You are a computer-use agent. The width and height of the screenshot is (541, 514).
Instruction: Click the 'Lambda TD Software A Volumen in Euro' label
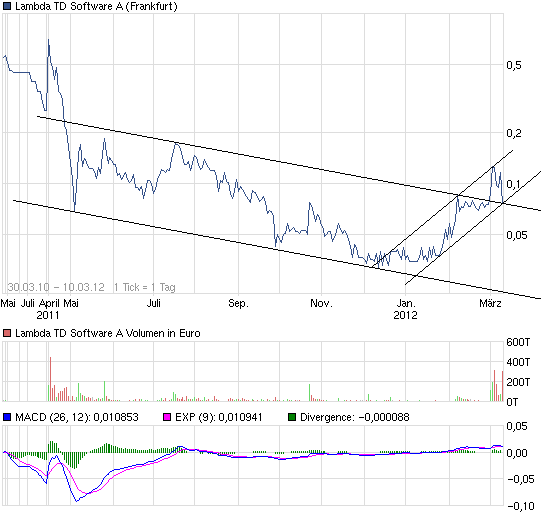coord(108,333)
